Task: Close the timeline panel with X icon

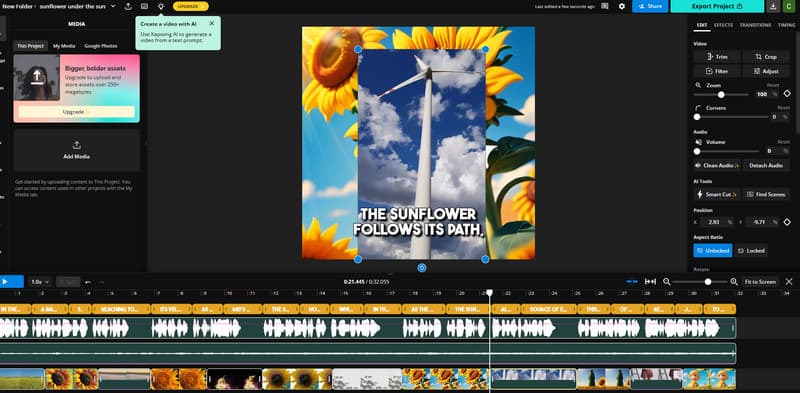Action: pos(789,282)
